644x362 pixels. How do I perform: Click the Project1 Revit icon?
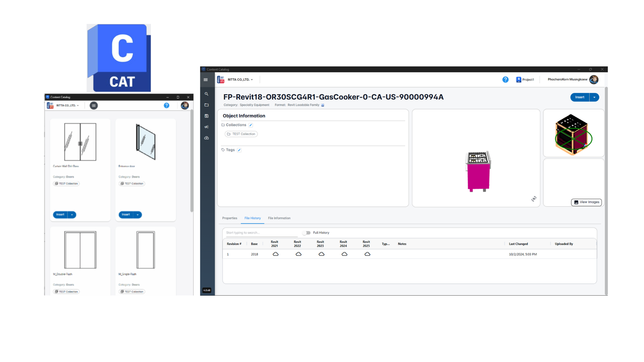(x=519, y=80)
